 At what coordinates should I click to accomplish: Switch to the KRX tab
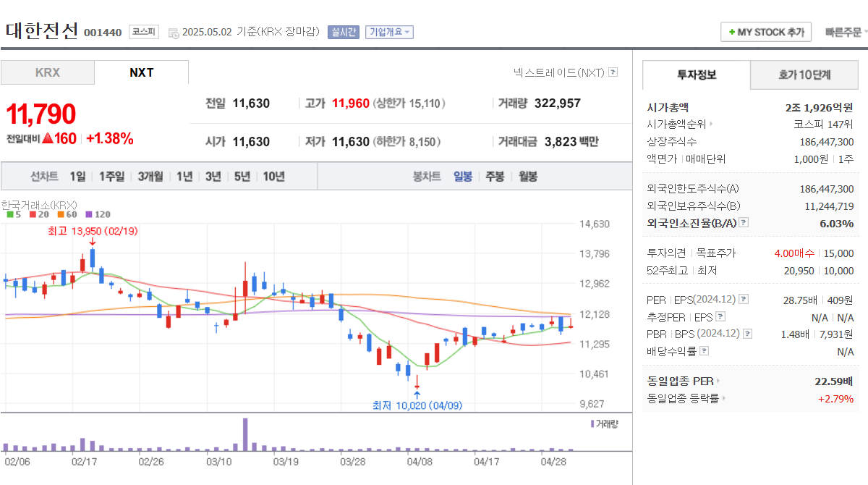47,72
